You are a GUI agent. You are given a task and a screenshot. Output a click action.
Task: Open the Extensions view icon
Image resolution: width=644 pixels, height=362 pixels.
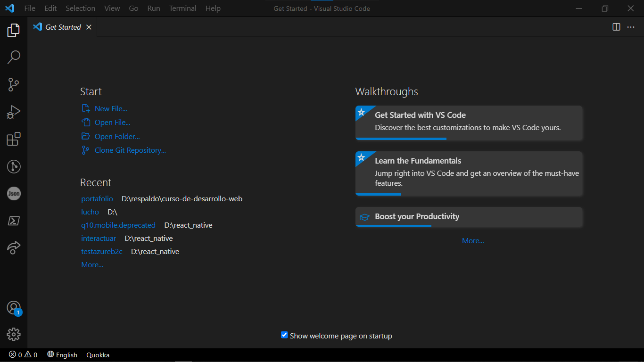click(14, 139)
